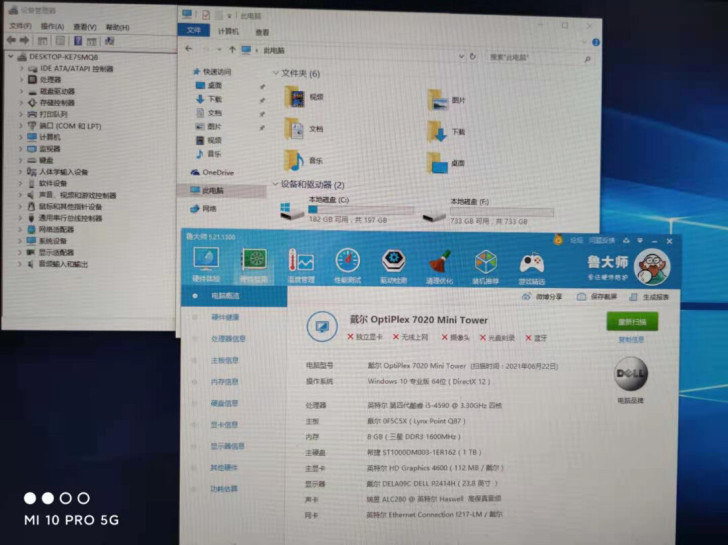Open Explorer 计算机 ribbon tab
This screenshot has height=545, width=728.
tap(228, 31)
